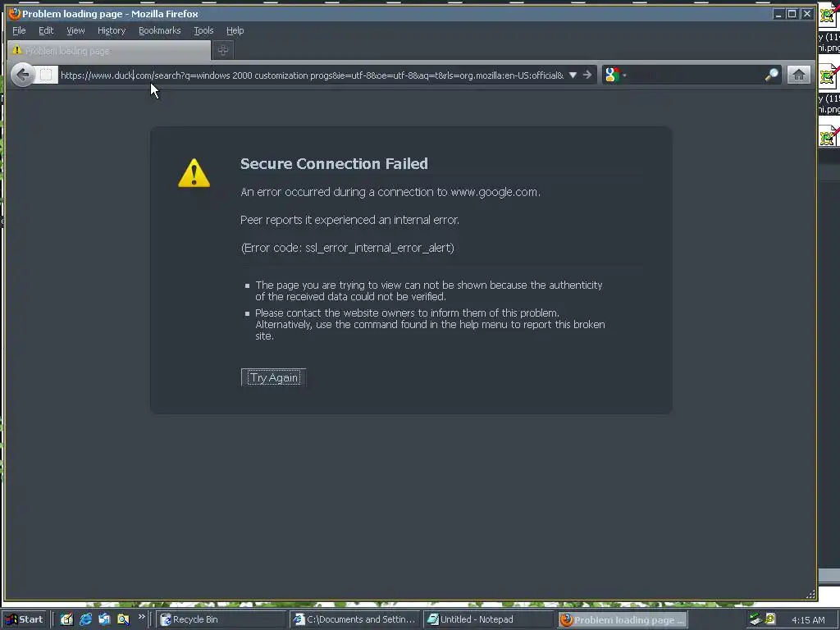Click the tab's warning favicon
This screenshot has width=840, height=630.
tap(16, 50)
